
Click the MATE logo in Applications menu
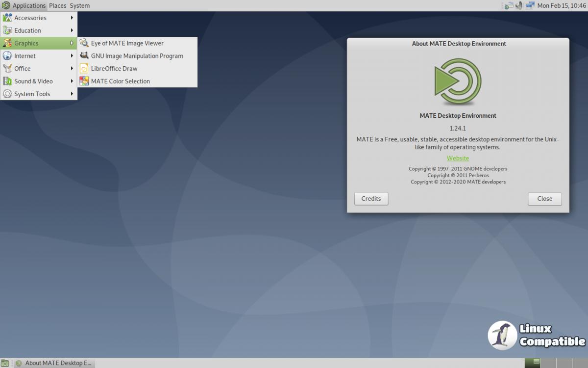(x=6, y=5)
